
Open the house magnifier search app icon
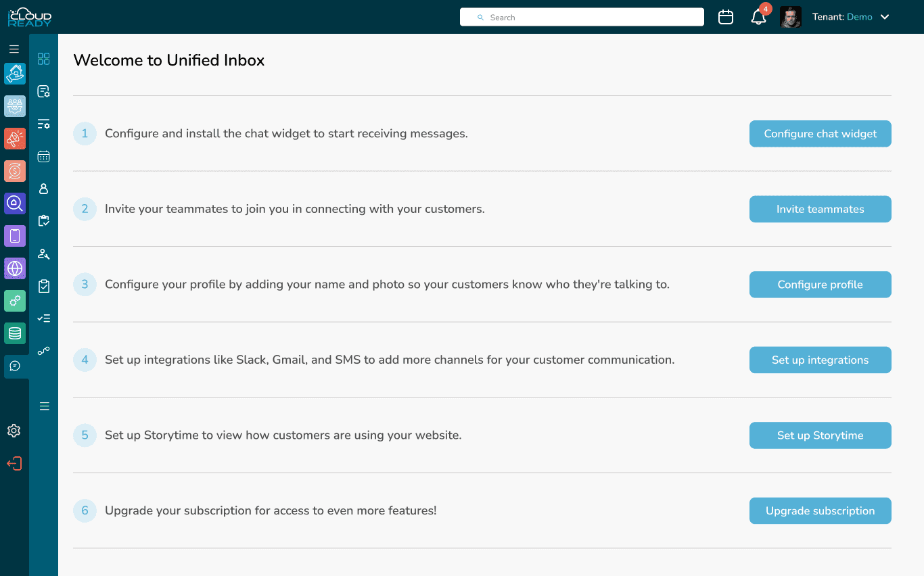(x=15, y=203)
